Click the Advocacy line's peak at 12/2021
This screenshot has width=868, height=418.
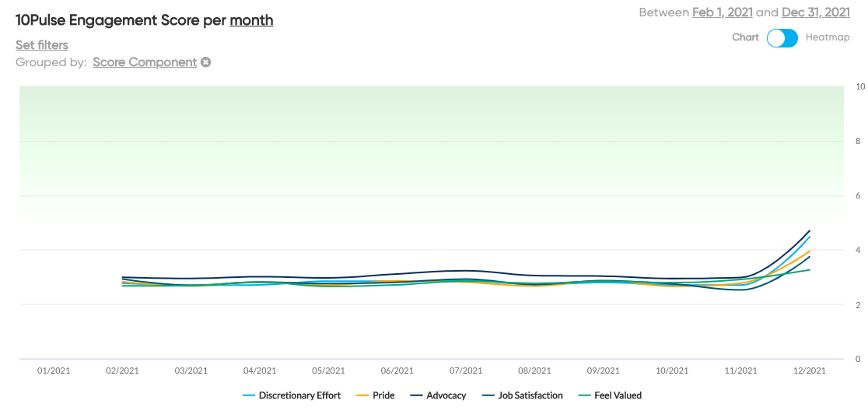click(x=810, y=231)
